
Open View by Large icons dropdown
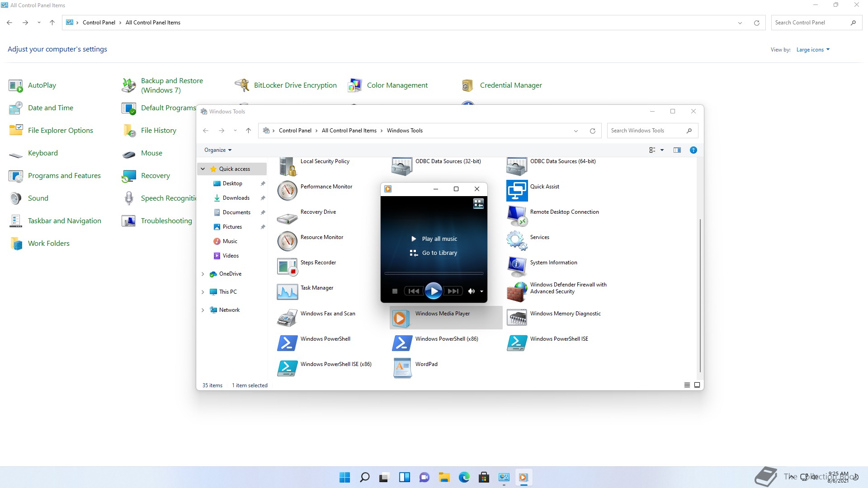(x=813, y=50)
